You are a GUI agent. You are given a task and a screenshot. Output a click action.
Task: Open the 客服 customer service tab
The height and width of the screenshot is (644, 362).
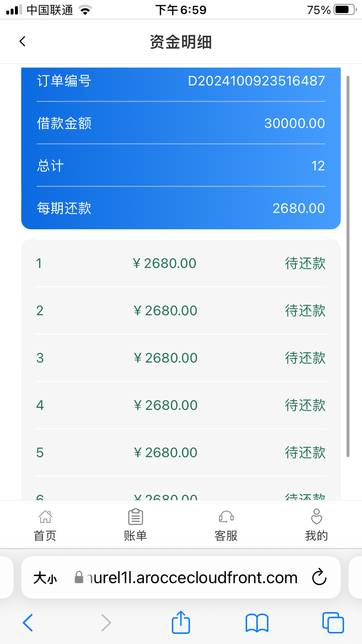click(226, 525)
